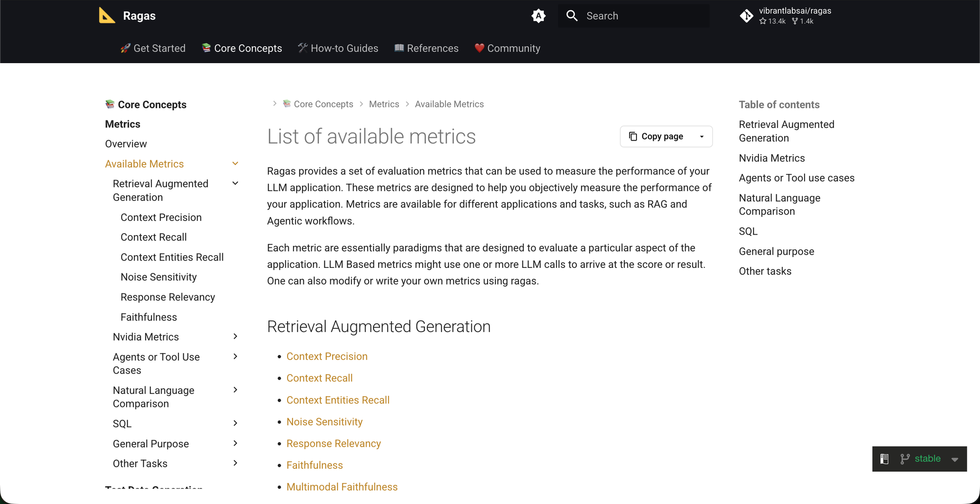Open the Copy page dropdown arrow
The image size is (980, 504).
702,137
